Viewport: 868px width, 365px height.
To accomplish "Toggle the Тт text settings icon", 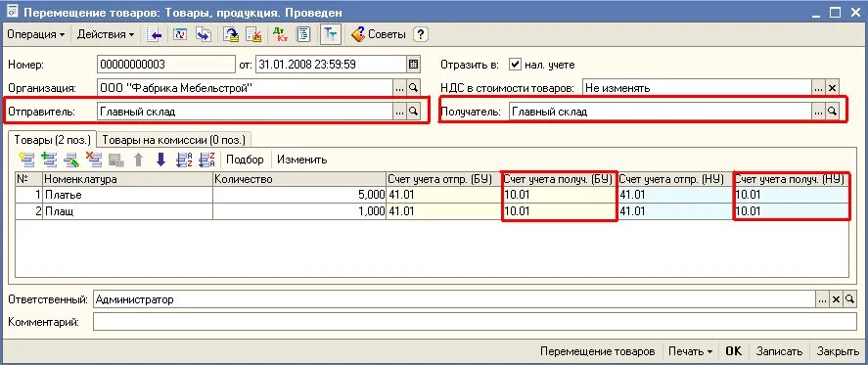I will tap(331, 34).
